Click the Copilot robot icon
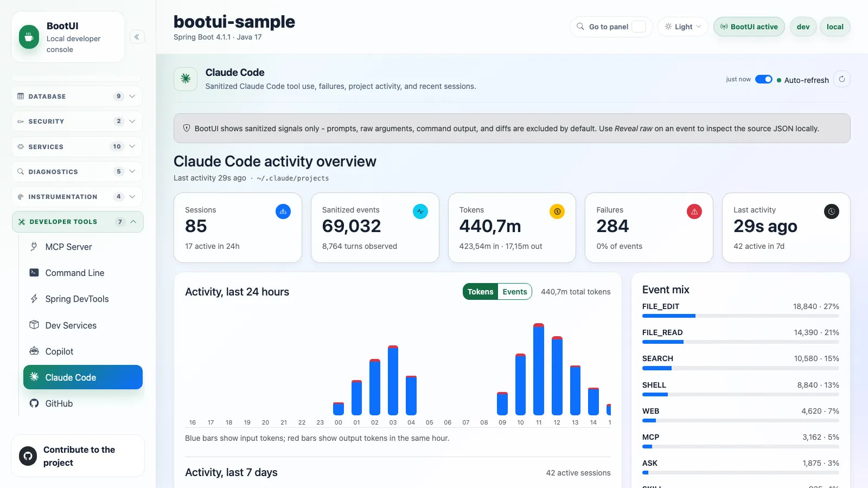 click(34, 351)
